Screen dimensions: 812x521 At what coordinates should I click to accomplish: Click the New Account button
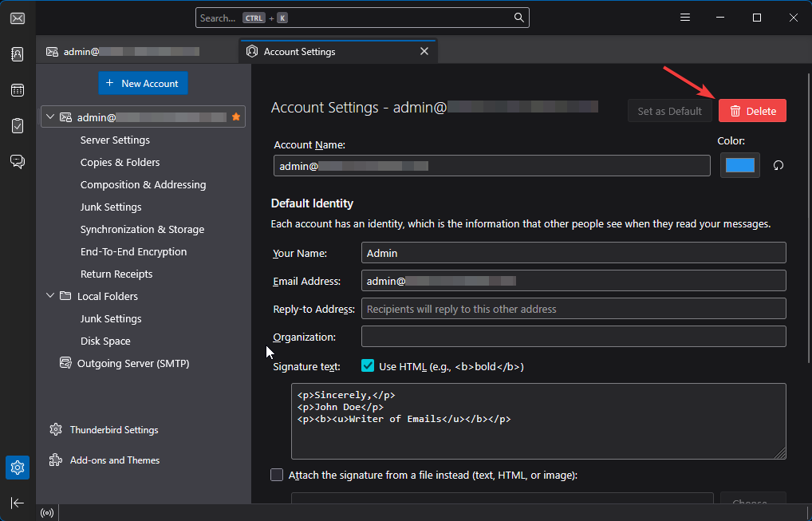[x=143, y=84]
